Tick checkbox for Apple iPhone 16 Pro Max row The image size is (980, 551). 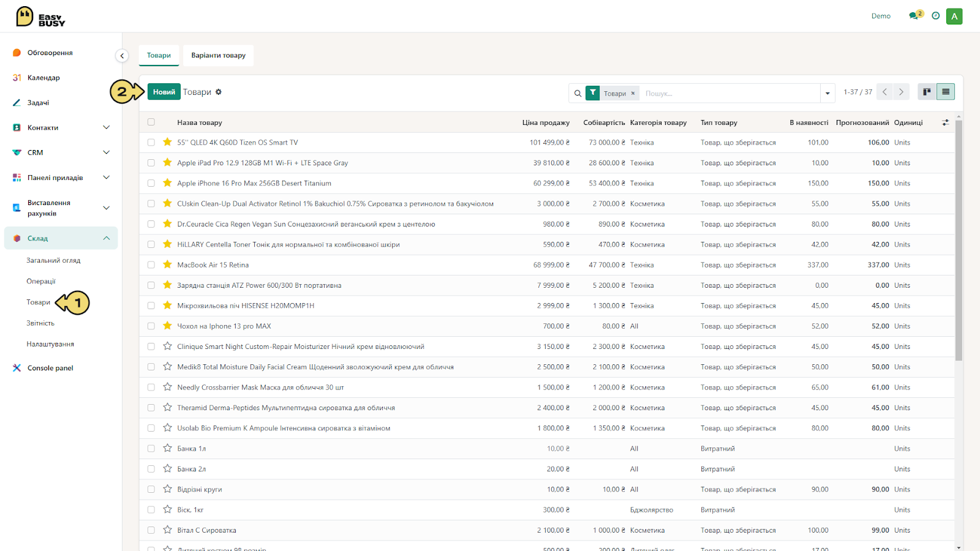click(151, 183)
